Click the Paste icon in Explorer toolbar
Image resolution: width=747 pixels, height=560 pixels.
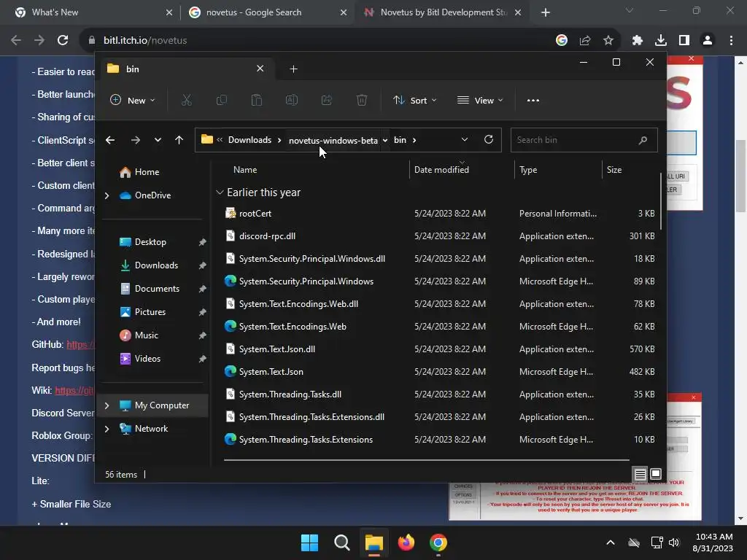click(x=257, y=100)
